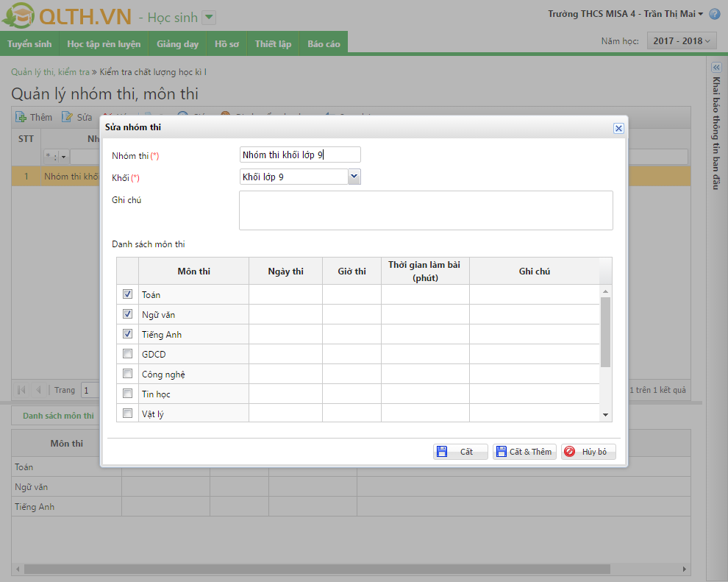The width and height of the screenshot is (728, 582).
Task: Click the Cất save button
Action: [460, 452]
